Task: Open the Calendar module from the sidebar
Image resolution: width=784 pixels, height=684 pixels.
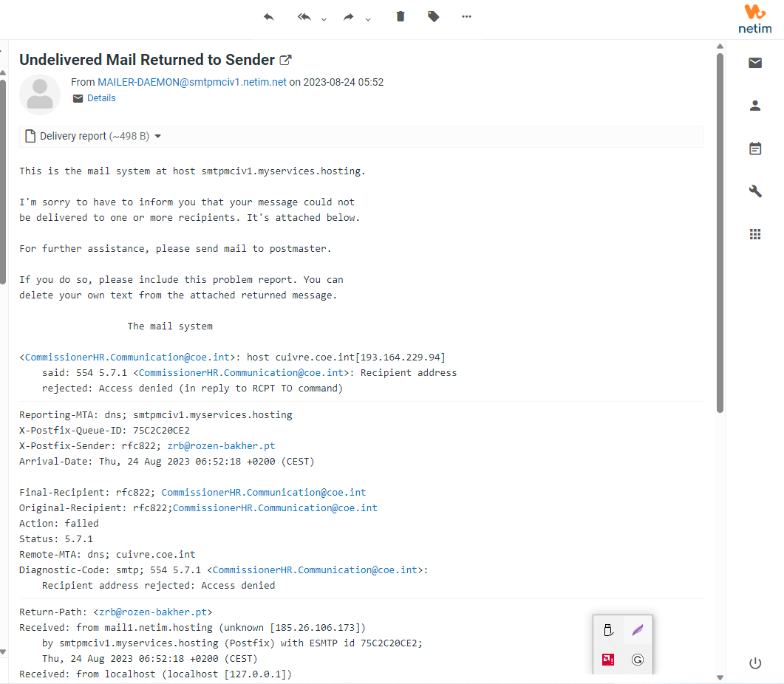Action: (754, 148)
